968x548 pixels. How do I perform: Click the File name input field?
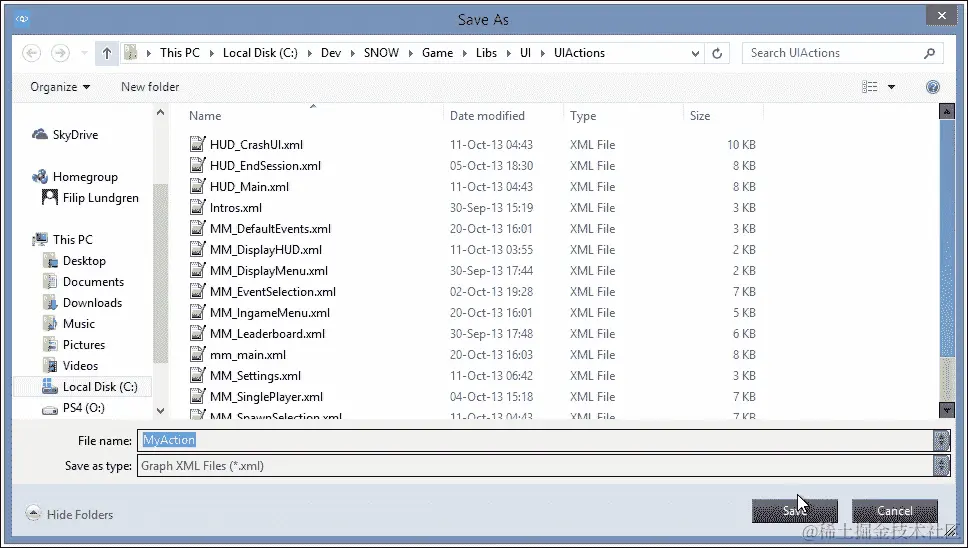point(535,440)
